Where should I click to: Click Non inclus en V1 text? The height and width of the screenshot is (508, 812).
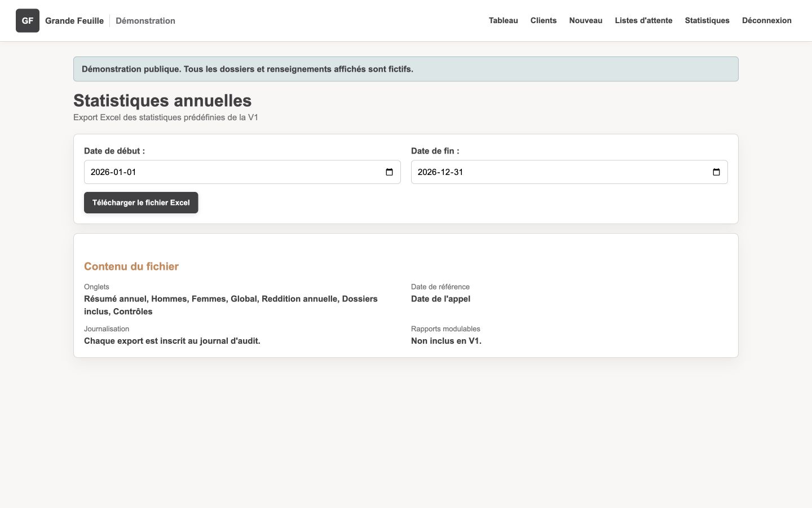coord(446,341)
